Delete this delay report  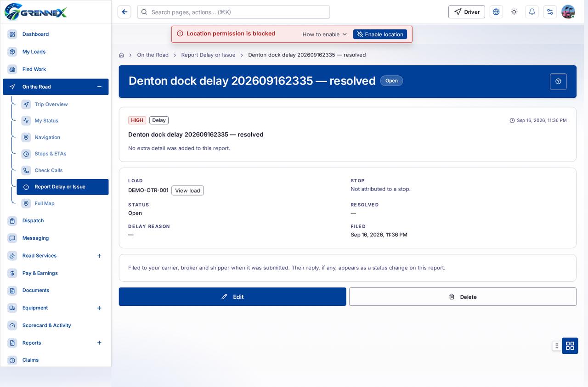[x=463, y=297]
